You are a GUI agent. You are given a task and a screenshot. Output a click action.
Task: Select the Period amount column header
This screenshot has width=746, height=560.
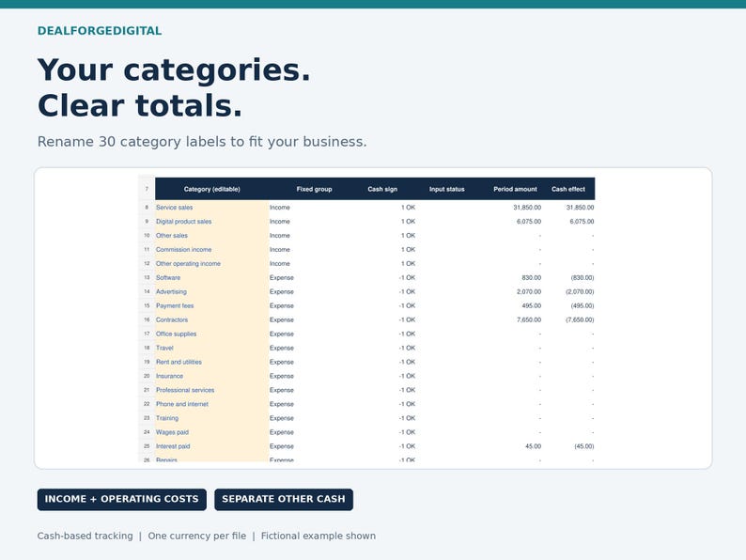515,189
